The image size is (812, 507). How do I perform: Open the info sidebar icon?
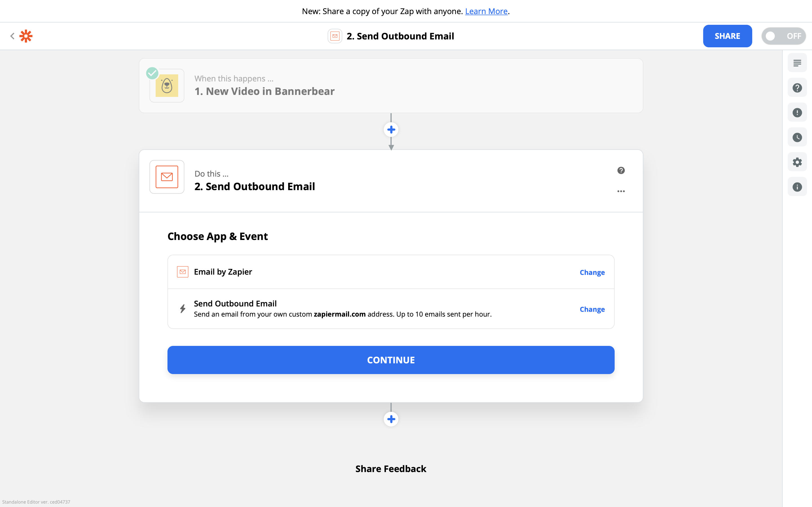[797, 187]
